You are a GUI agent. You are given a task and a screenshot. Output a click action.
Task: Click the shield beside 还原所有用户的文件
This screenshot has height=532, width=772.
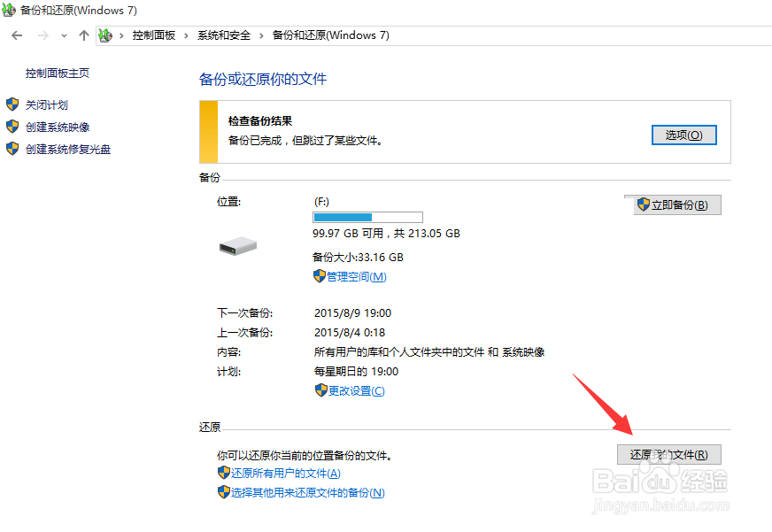coord(225,472)
